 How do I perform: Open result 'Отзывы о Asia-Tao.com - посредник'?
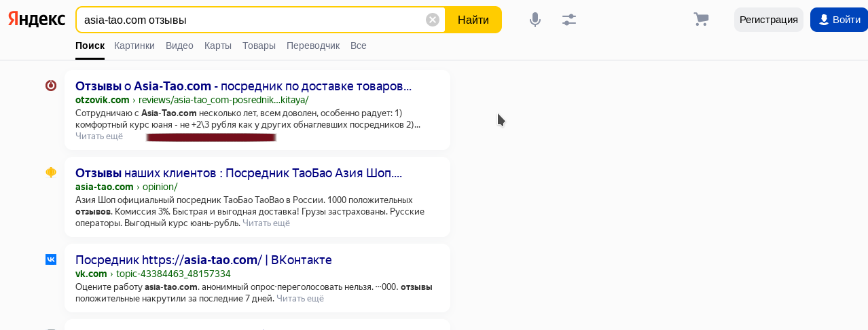click(x=243, y=86)
